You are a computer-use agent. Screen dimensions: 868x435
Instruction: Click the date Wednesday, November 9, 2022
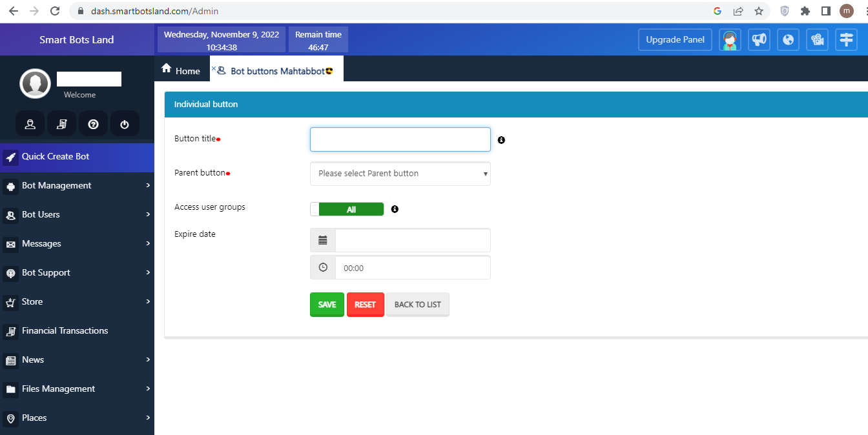coord(222,34)
